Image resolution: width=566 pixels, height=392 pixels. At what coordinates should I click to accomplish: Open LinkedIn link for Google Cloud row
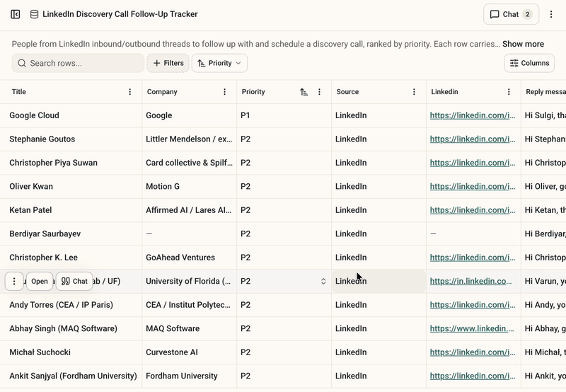coord(473,115)
